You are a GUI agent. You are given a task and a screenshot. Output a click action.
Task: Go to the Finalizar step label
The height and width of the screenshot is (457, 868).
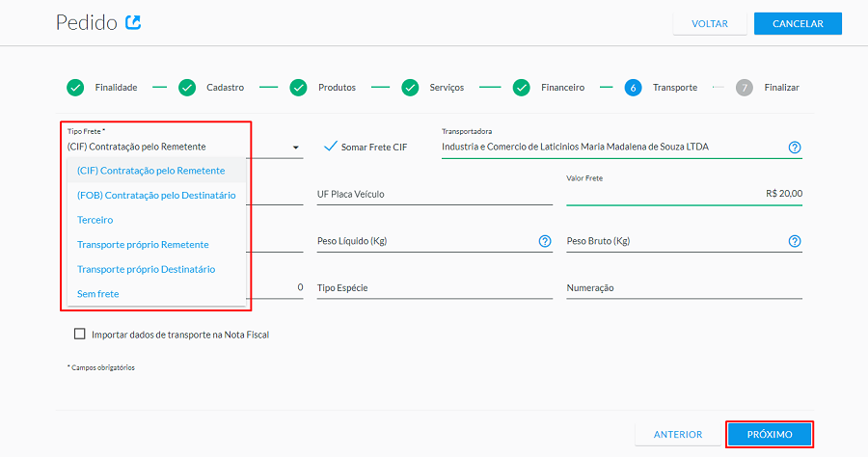pyautogui.click(x=781, y=88)
